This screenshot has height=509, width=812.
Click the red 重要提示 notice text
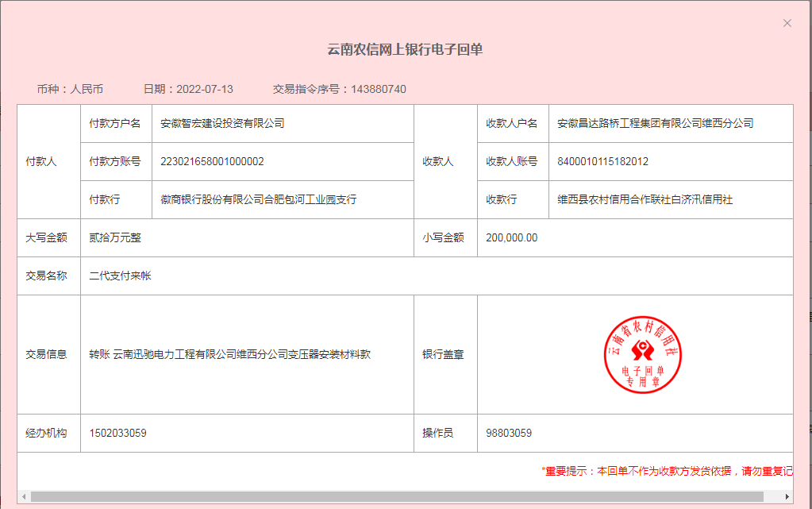pyautogui.click(x=667, y=471)
